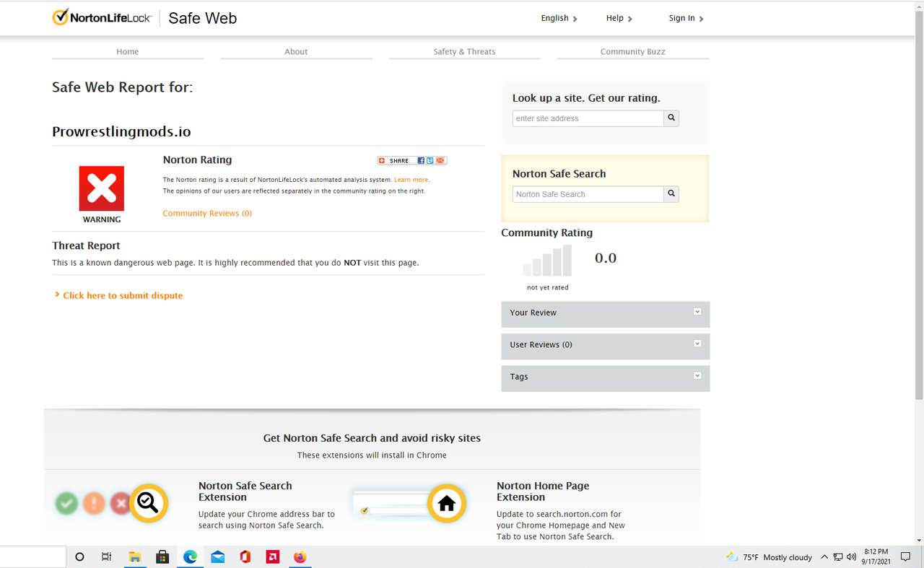Click the 0.0 community rating value
This screenshot has height=568, width=924.
pyautogui.click(x=606, y=258)
